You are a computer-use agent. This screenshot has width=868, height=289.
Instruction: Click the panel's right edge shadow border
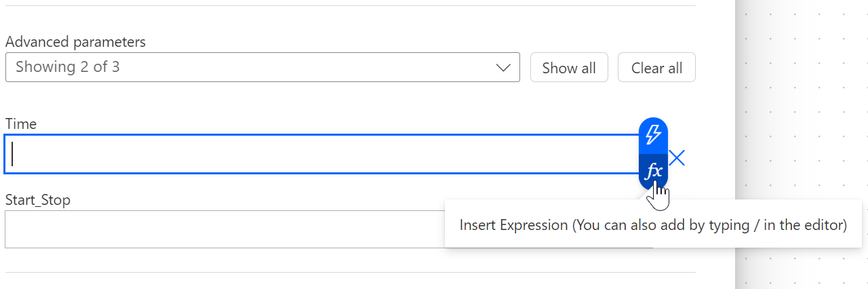(738, 136)
